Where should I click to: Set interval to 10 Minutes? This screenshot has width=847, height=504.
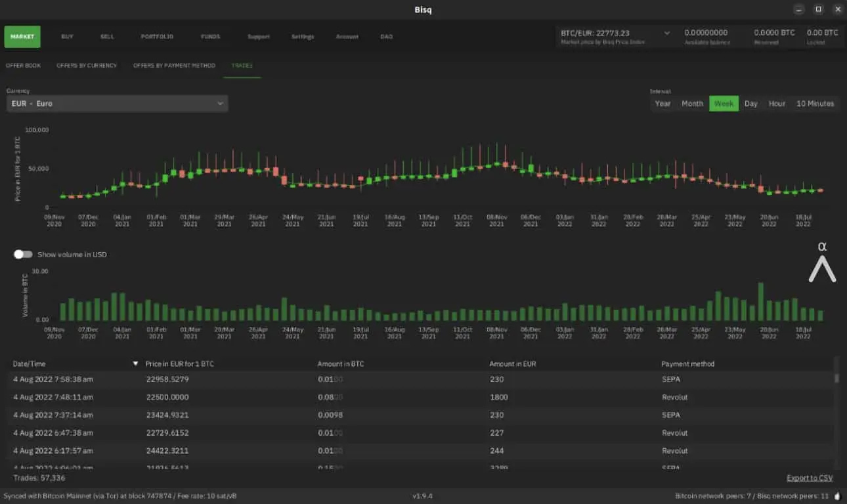pyautogui.click(x=815, y=104)
